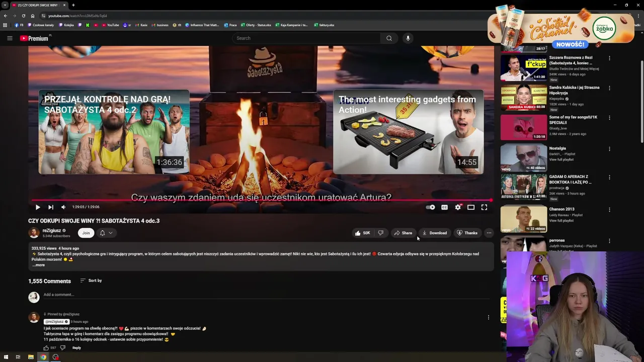
Task: Click the search magnifier button
Action: pyautogui.click(x=389, y=38)
